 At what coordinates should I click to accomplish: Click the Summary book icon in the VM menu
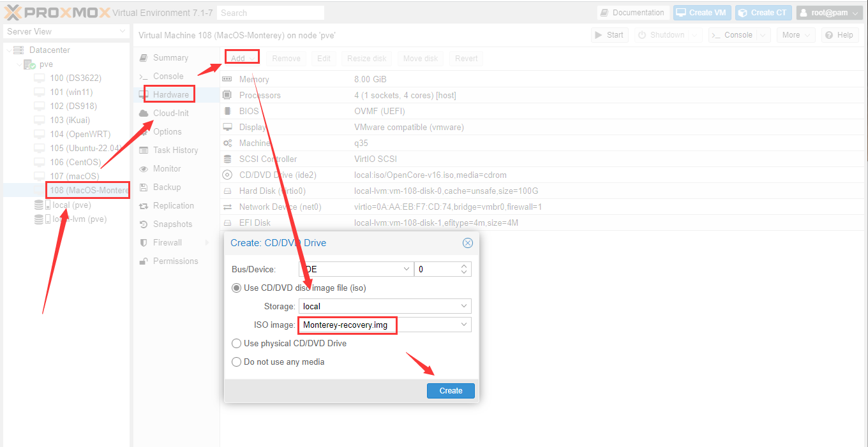click(144, 58)
